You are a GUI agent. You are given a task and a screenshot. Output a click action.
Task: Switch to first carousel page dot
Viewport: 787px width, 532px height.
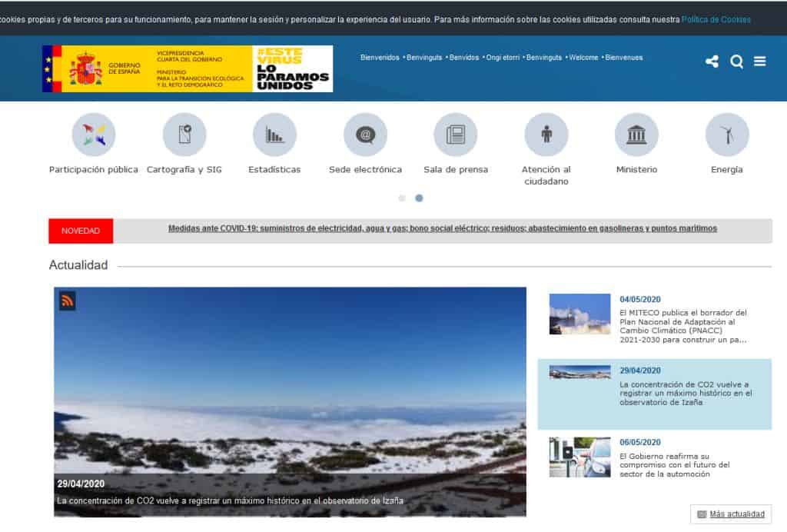402,198
